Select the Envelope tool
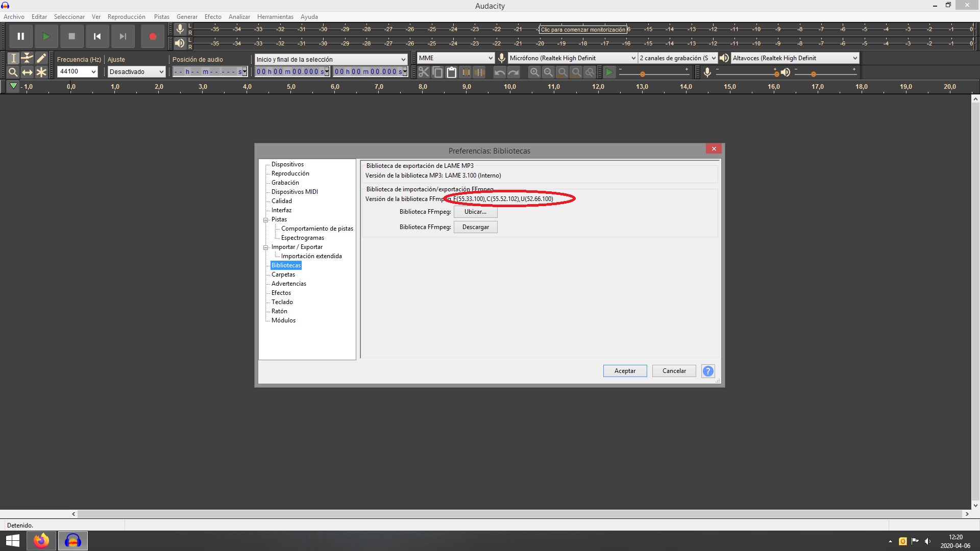980x551 pixels. click(27, 58)
